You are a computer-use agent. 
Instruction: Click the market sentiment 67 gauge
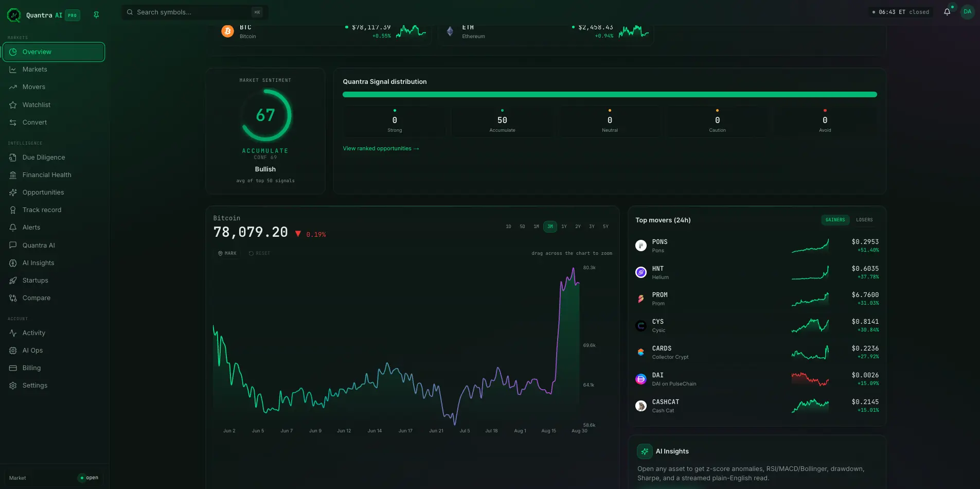coord(265,115)
